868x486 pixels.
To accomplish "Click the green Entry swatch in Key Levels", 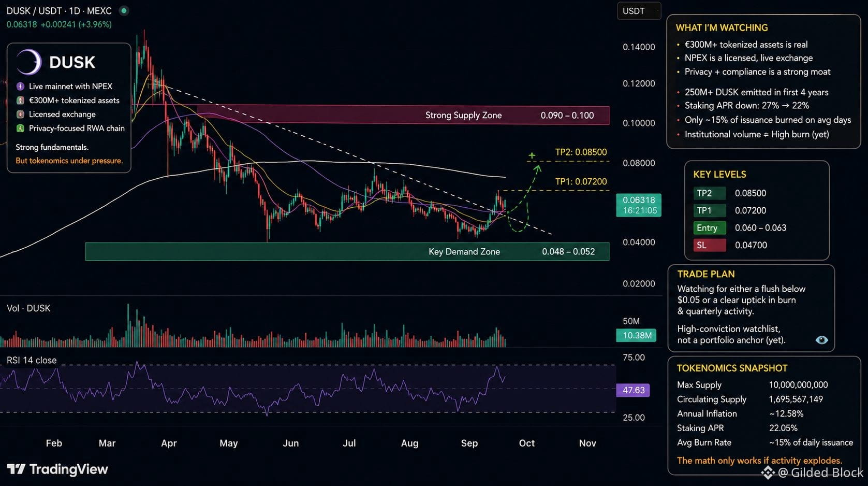I will (710, 228).
